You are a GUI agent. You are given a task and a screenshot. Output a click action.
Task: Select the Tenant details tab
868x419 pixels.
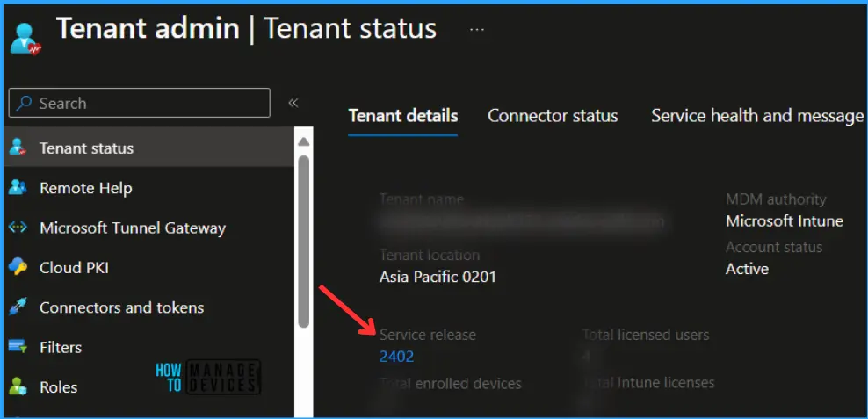[x=403, y=116]
